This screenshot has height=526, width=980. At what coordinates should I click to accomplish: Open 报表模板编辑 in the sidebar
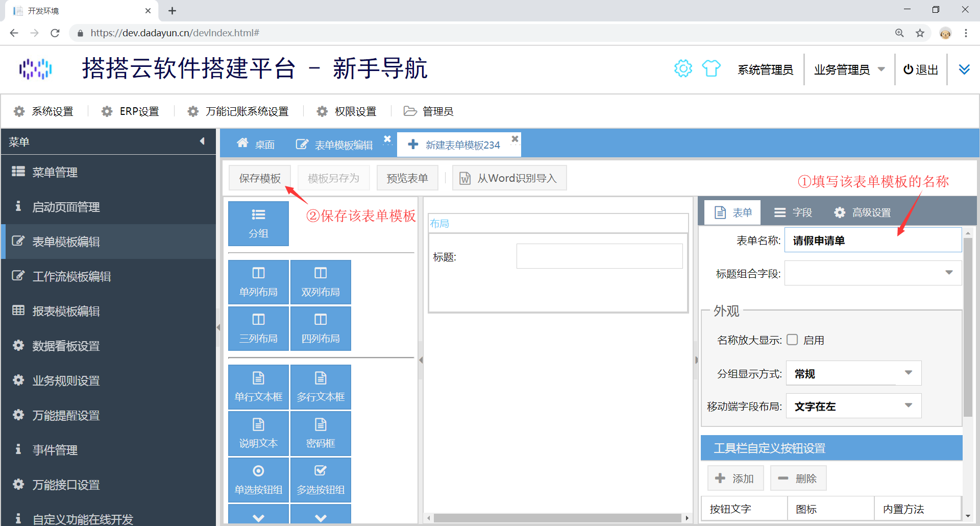(108, 311)
